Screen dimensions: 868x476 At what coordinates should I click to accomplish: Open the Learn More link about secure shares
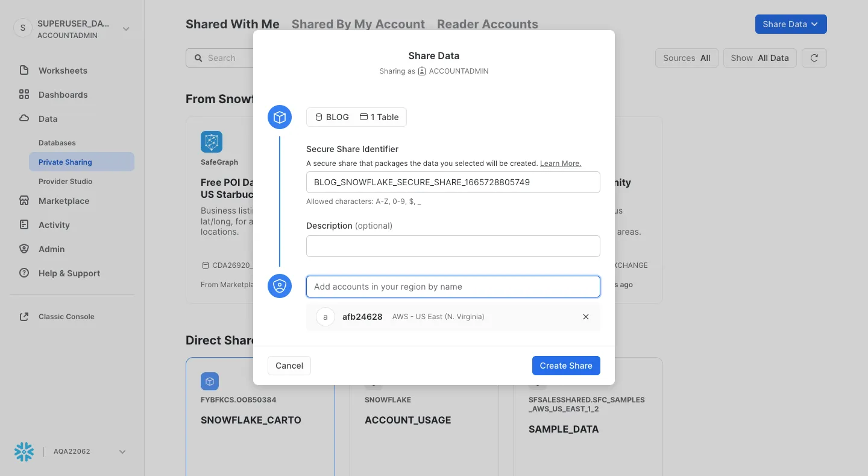pos(560,163)
